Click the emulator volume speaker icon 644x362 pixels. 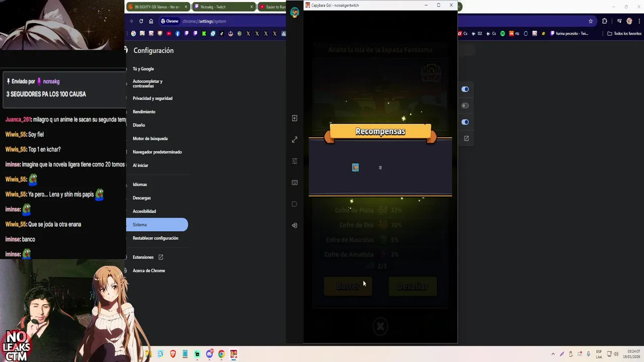tap(295, 225)
